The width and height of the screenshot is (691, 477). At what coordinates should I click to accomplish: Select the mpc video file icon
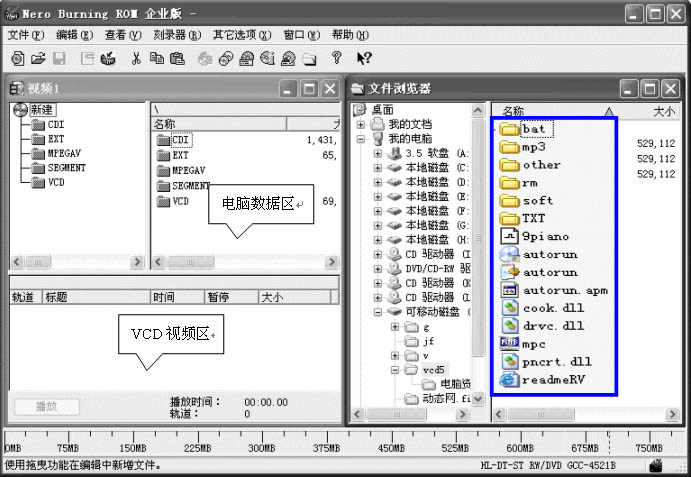coord(509,344)
